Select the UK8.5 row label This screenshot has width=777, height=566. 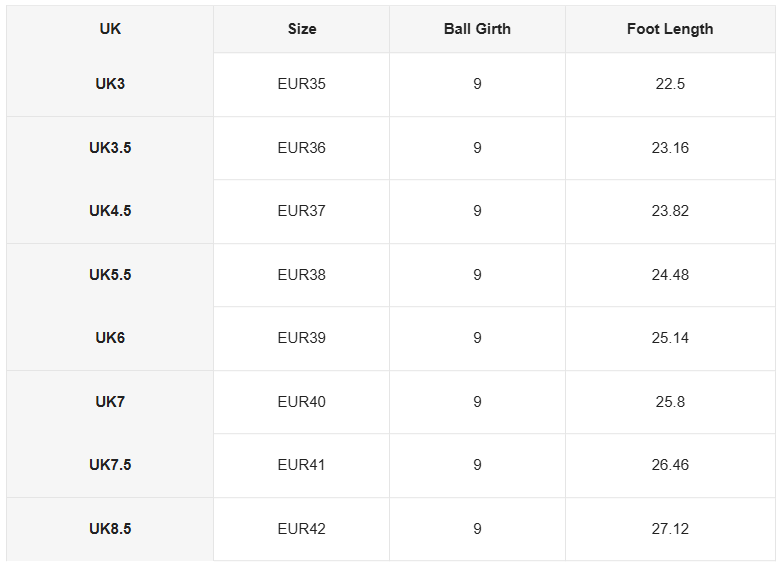[x=110, y=529]
